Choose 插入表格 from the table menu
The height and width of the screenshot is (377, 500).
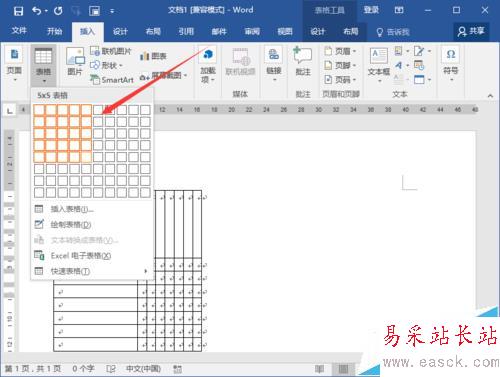pos(92,209)
